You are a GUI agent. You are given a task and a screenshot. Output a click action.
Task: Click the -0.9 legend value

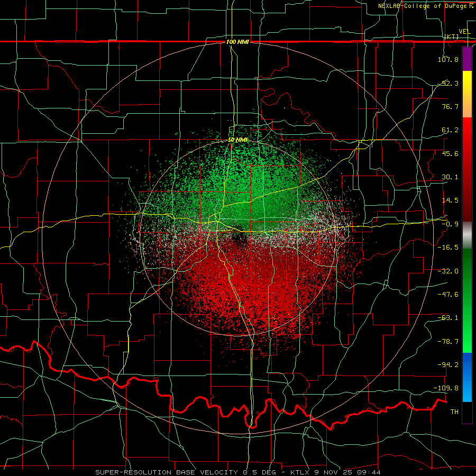450,224
